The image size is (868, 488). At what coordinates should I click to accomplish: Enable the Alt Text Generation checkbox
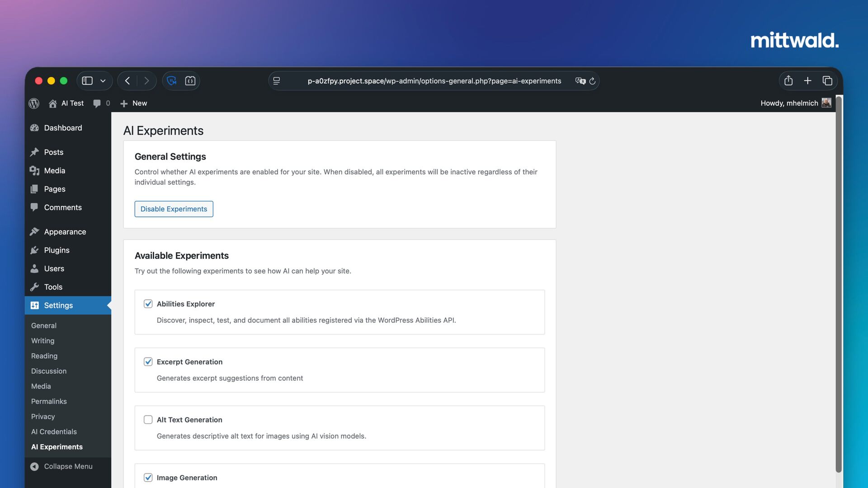[148, 419]
